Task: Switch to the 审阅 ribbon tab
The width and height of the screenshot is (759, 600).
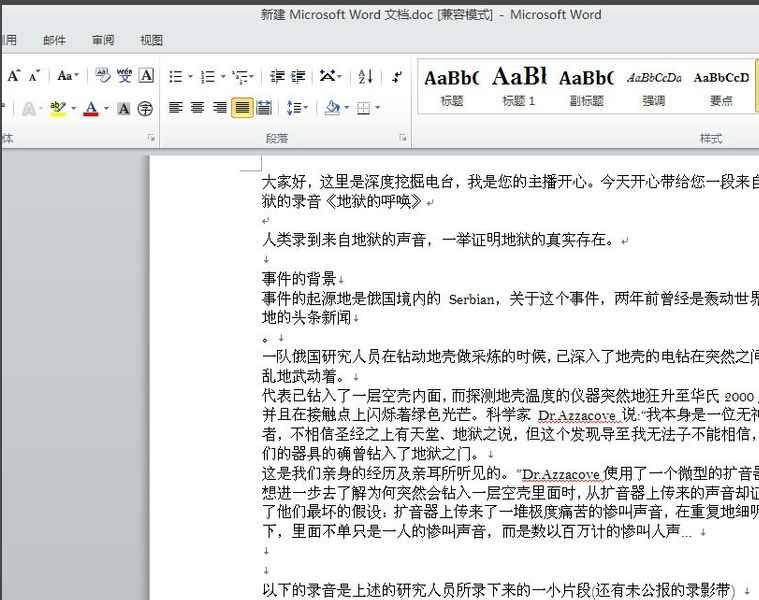Action: pyautogui.click(x=103, y=40)
